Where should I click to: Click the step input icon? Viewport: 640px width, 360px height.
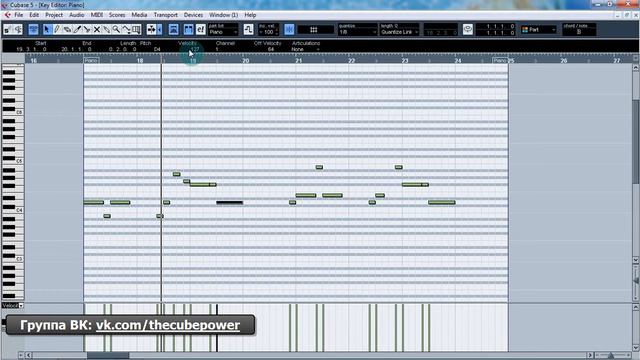click(248, 29)
